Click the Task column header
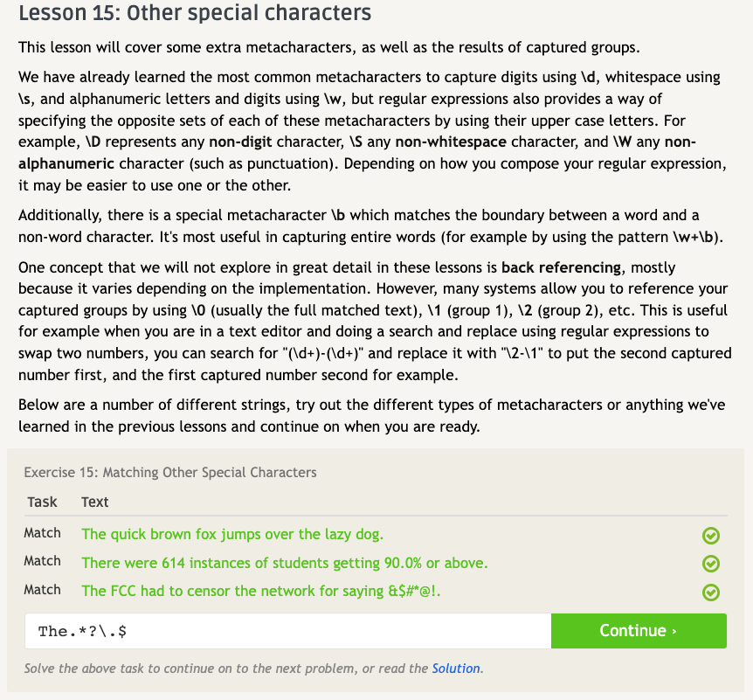Viewport: 753px width, 700px height. [42, 502]
